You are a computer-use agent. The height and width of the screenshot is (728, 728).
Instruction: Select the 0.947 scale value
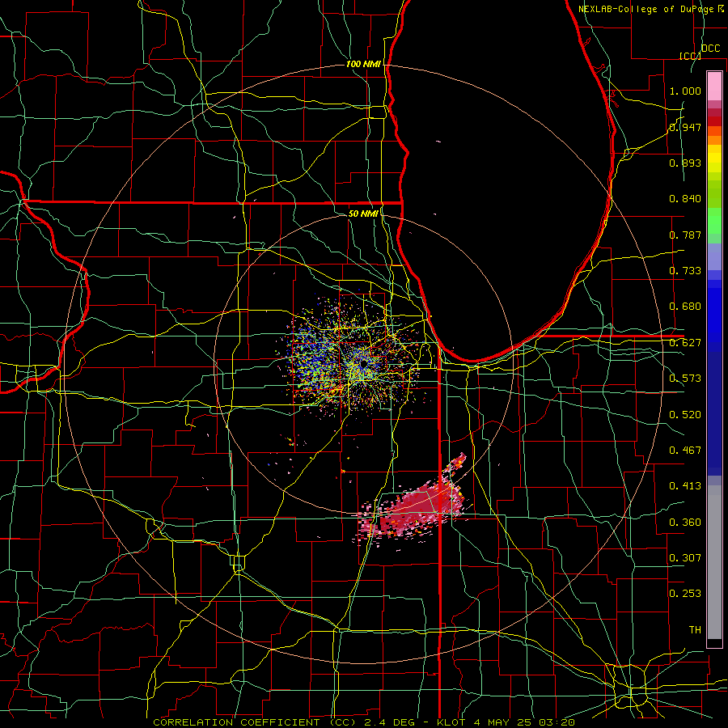click(x=685, y=127)
